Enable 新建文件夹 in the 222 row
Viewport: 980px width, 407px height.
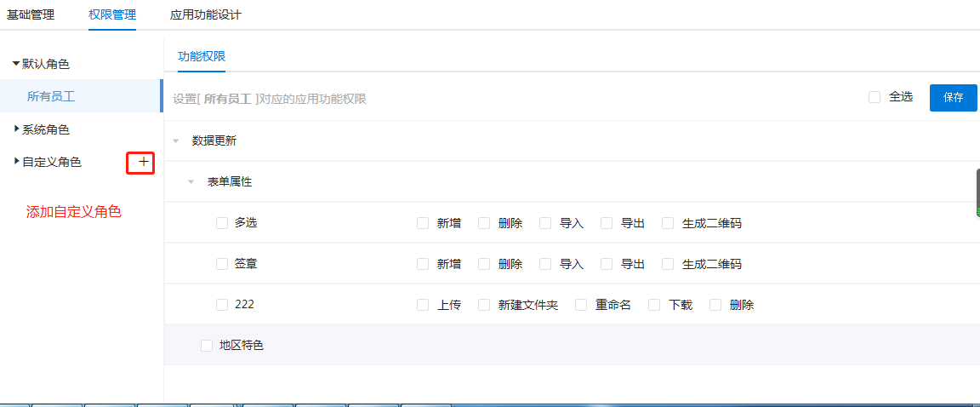coord(484,305)
